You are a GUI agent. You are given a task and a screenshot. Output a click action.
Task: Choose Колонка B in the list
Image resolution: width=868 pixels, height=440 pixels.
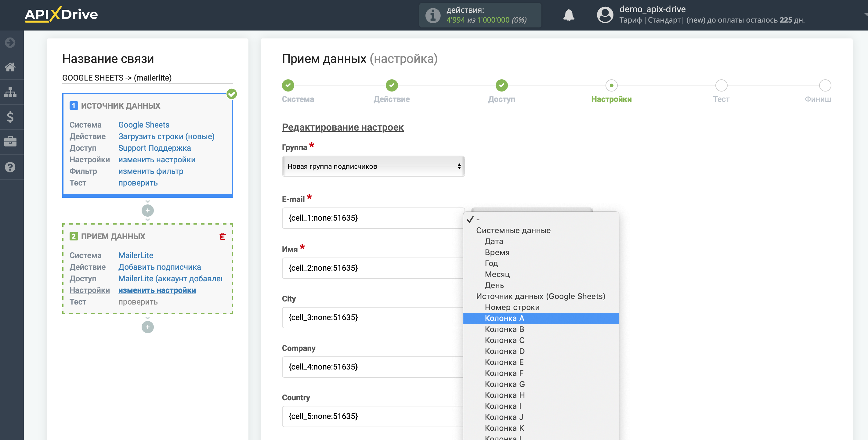(x=541, y=330)
